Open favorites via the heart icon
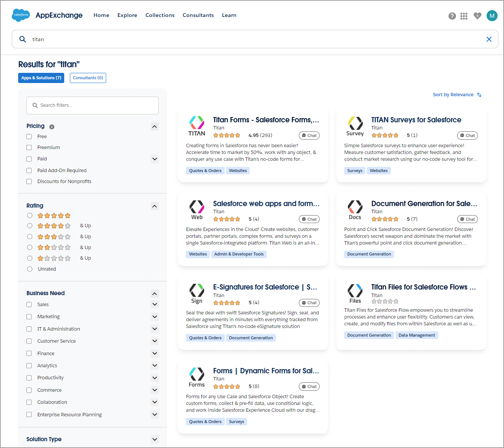The height and width of the screenshot is (448, 504). pos(477,16)
